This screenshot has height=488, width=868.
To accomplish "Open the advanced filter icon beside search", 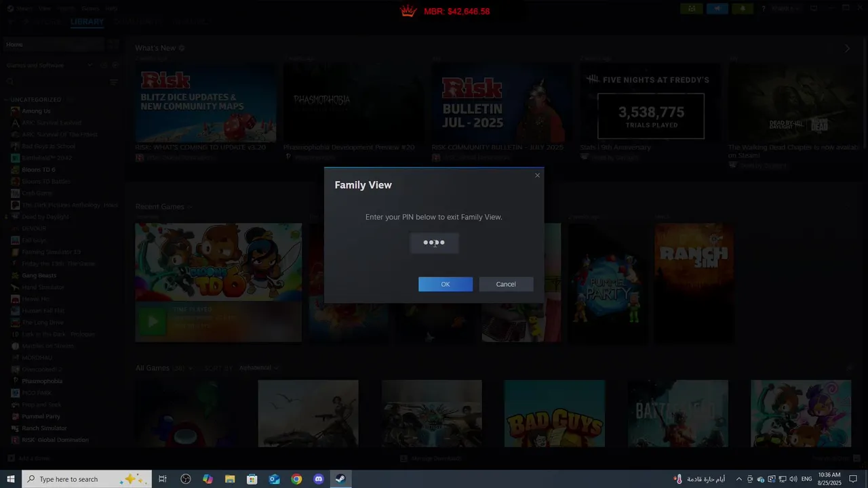I will tap(114, 82).
